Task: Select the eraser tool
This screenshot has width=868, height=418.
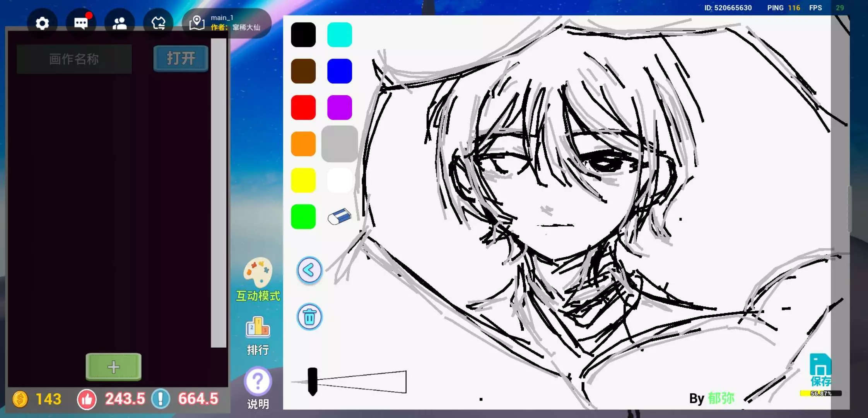Action: 339,217
